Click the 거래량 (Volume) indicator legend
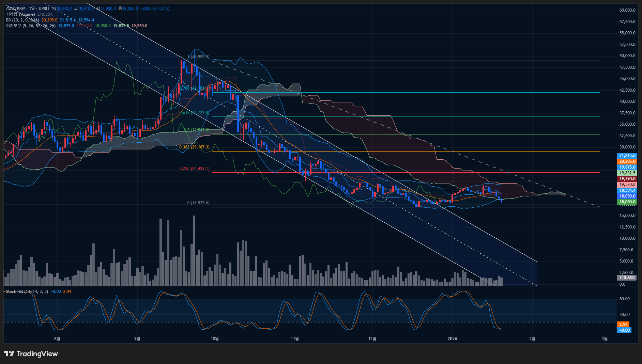This screenshot has height=364, width=642. click(x=20, y=14)
